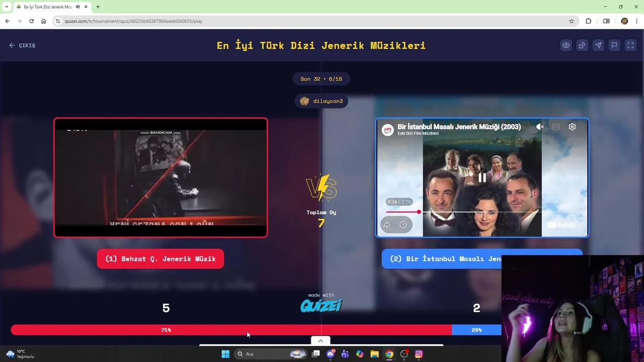Go back in the browser

click(x=7, y=21)
